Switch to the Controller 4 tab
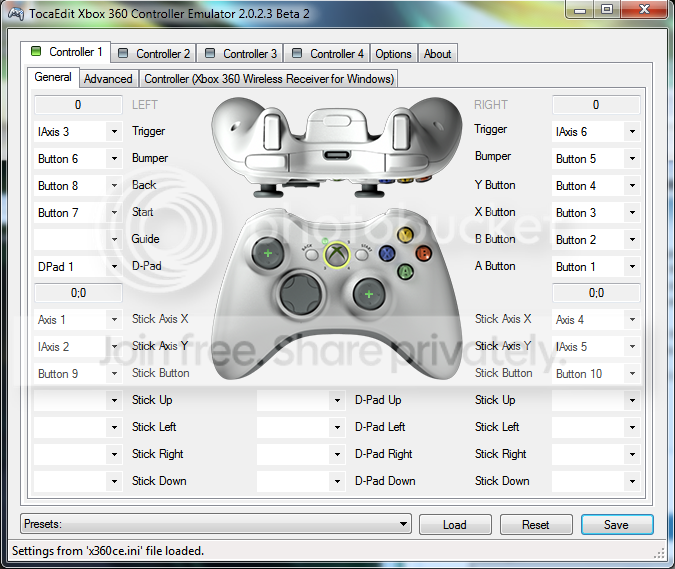Viewport: 675px width, 569px height. [327, 54]
